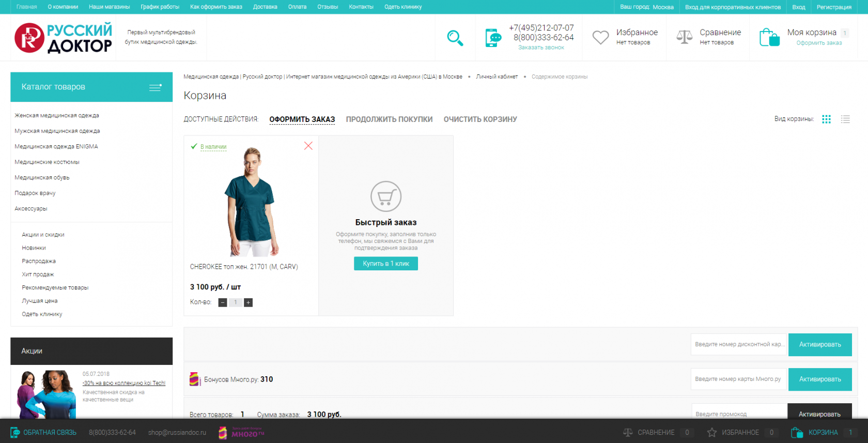Open Отзывы menu item
Screen dimensions: 868x443
click(x=328, y=7)
